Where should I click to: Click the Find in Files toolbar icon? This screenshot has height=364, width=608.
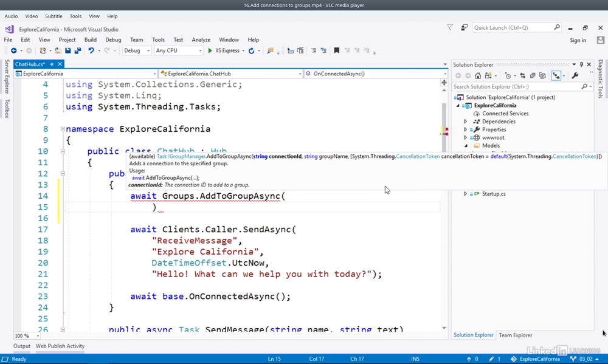(271, 51)
